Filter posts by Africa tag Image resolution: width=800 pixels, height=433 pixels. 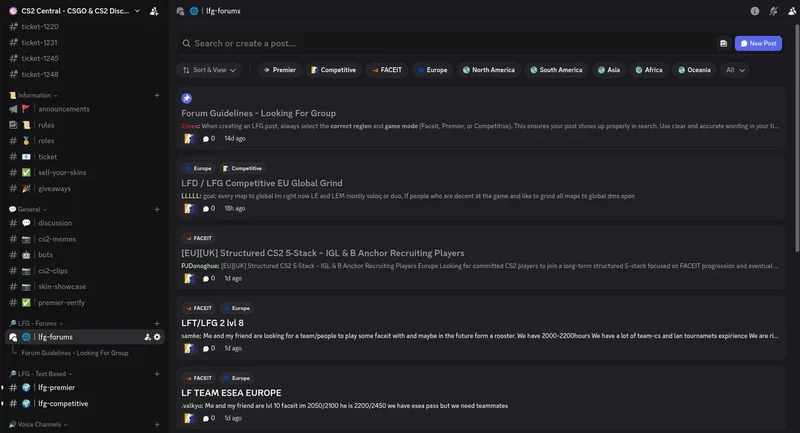(x=649, y=70)
